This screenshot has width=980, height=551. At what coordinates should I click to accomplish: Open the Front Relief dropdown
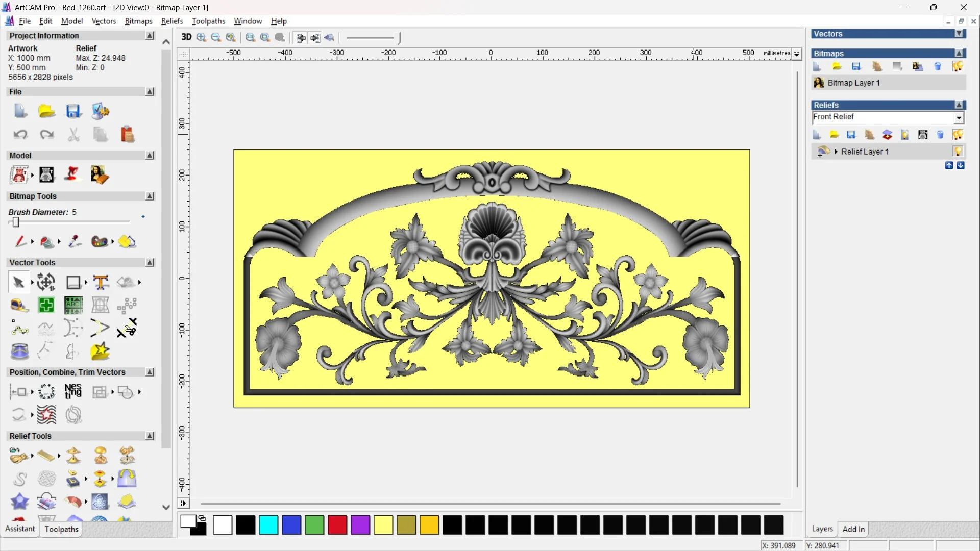(959, 118)
